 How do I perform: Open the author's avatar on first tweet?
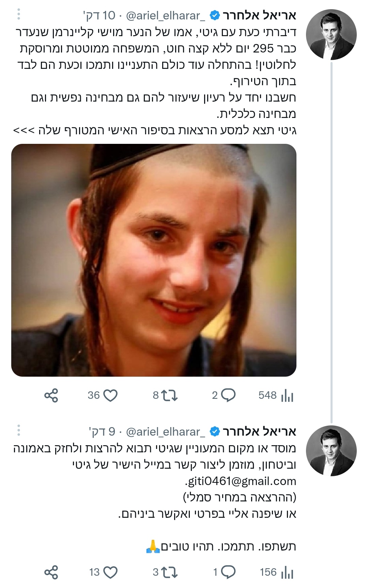pos(331,34)
